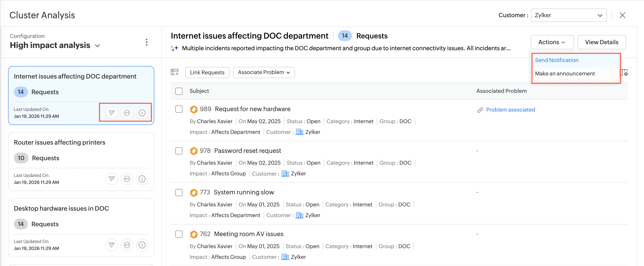Open the column settings icon at table right
This screenshot has width=644, height=266.
point(624,73)
